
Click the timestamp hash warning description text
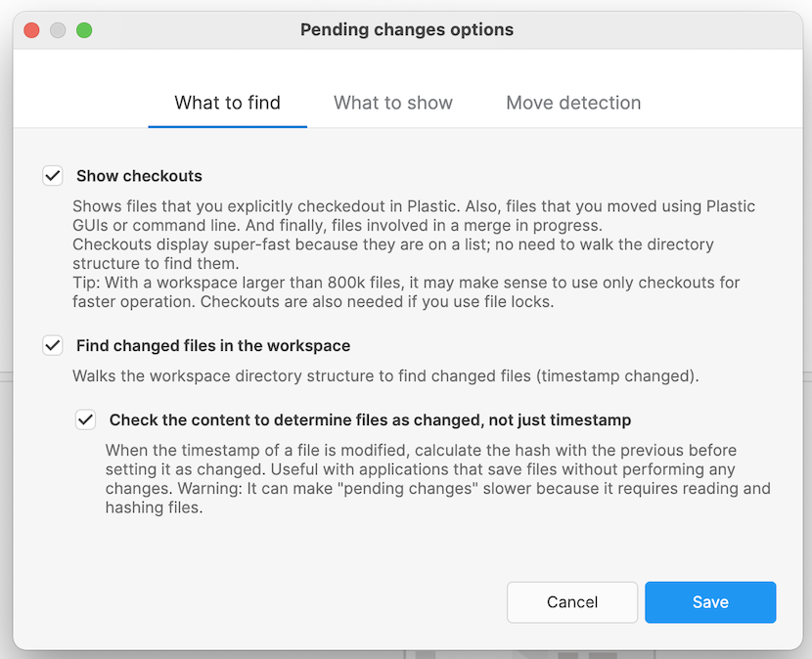437,479
